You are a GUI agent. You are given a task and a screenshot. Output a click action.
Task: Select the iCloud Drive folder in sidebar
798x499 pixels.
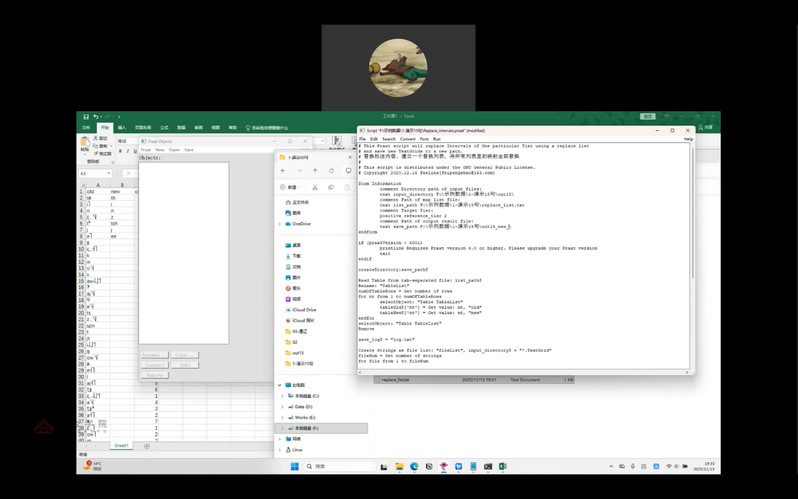pos(305,310)
